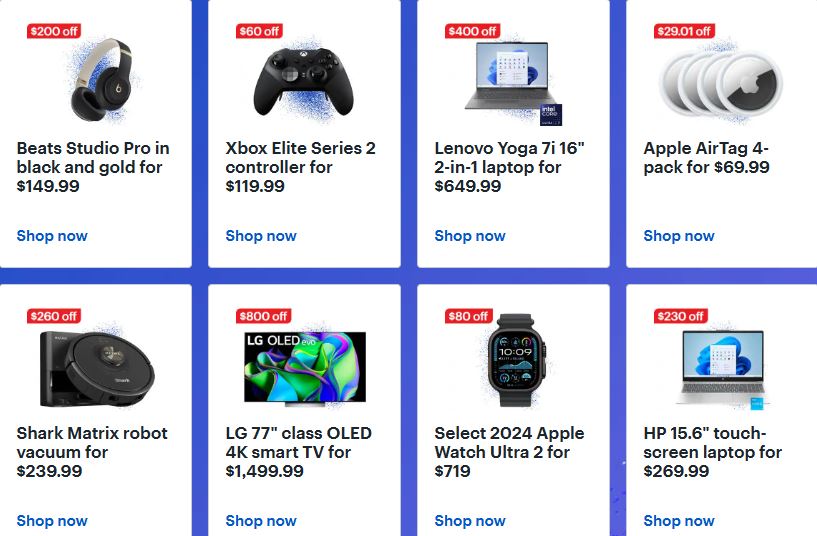Click Shop now for Apple AirTag 4-pack

coord(679,236)
